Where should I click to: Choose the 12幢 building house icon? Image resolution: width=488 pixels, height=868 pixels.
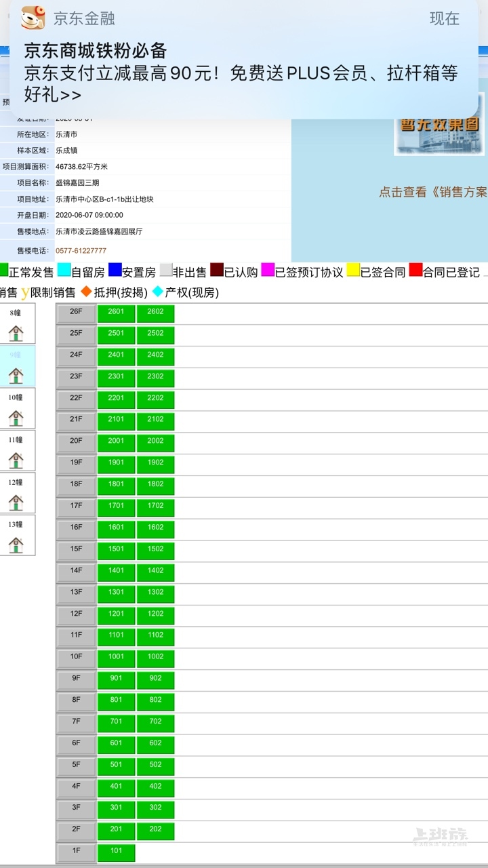pyautogui.click(x=16, y=502)
